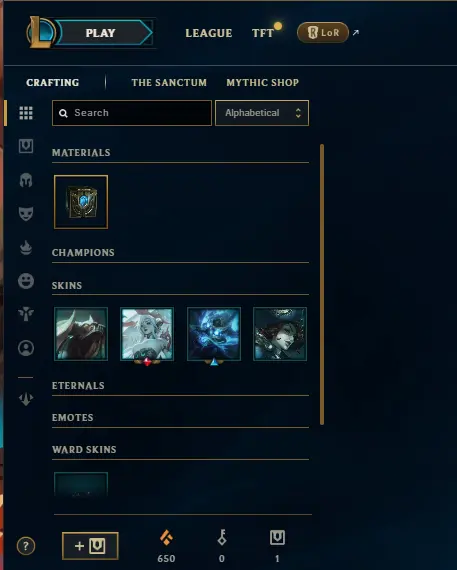
Task: Filter by emotes smiley face icon
Action: tap(26, 281)
